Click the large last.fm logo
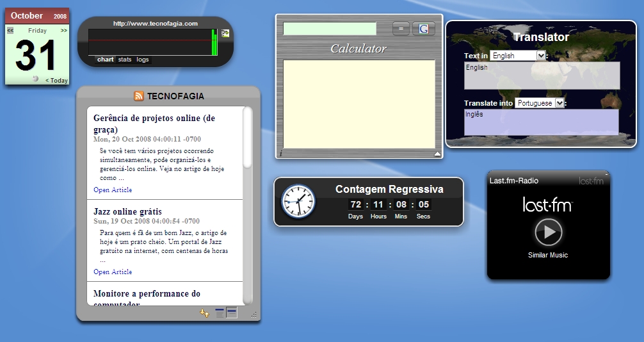 pyautogui.click(x=547, y=204)
